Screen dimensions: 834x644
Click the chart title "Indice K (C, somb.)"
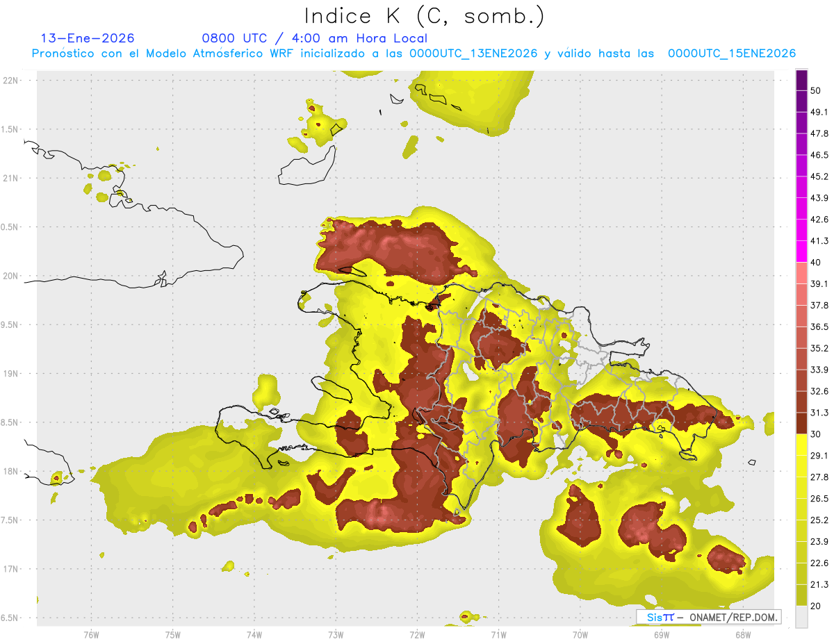pos(425,16)
